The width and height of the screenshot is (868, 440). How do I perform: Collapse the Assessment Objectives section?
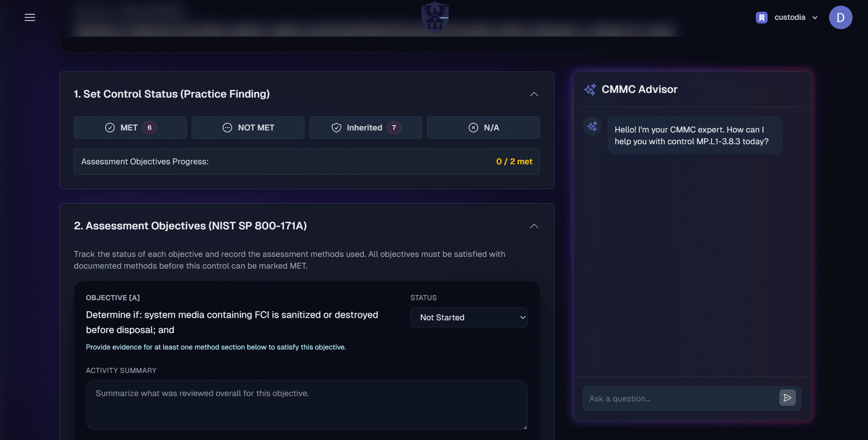point(533,226)
